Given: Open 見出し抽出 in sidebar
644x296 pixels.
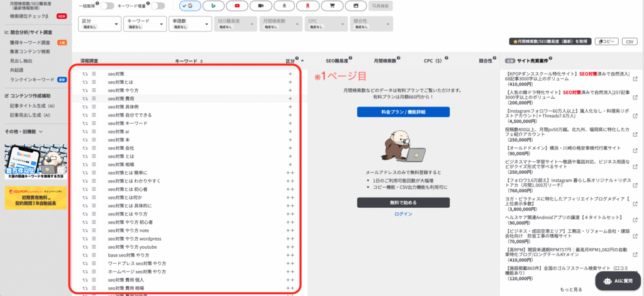Looking at the screenshot, I should [x=21, y=61].
